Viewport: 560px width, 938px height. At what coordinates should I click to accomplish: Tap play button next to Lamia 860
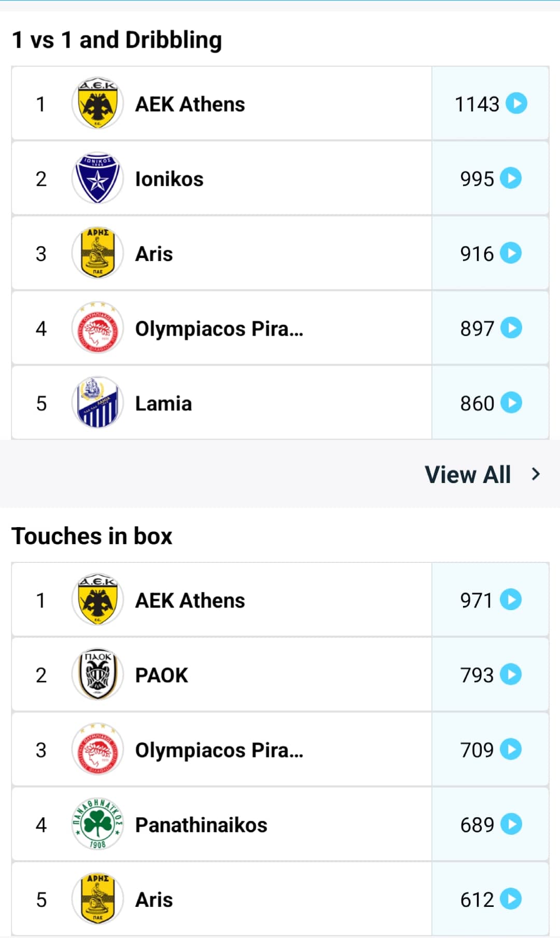[x=511, y=403]
